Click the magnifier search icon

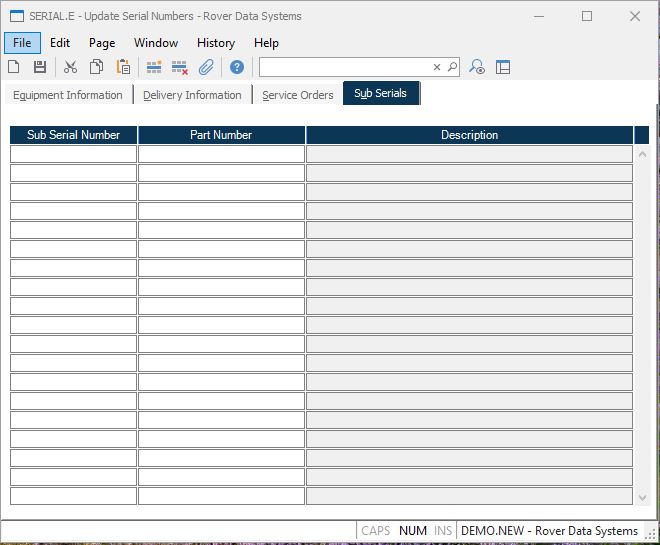point(452,67)
